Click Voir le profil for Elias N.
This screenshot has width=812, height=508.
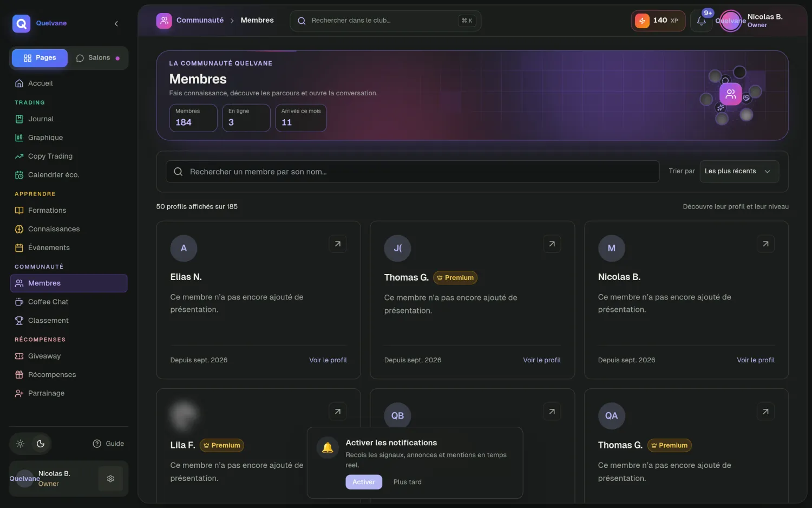[x=328, y=360]
